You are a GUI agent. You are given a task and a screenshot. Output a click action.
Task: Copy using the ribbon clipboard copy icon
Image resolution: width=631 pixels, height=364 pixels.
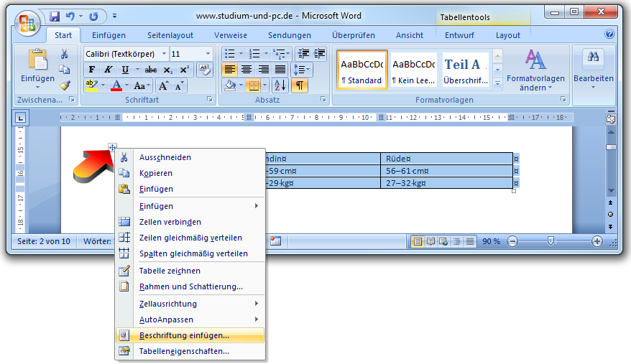[65, 70]
